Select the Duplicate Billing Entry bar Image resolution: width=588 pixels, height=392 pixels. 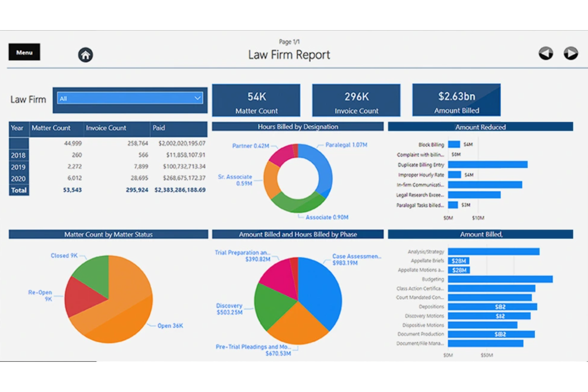[488, 164]
